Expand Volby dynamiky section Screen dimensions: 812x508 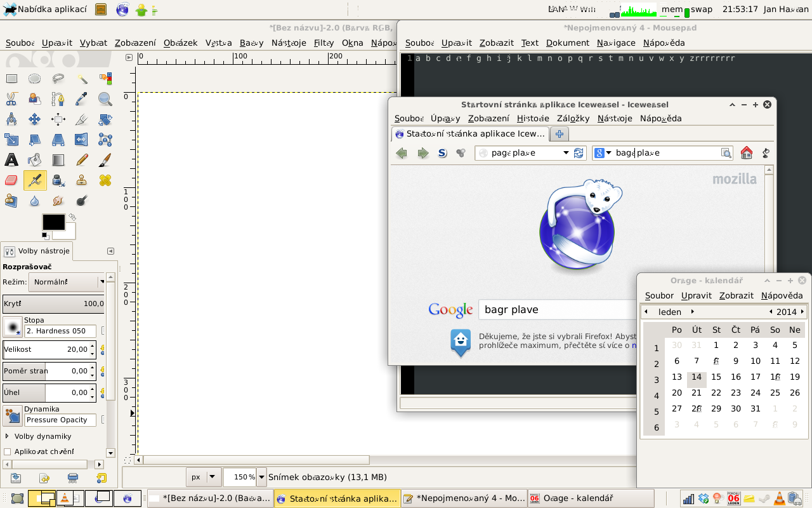pyautogui.click(x=7, y=436)
